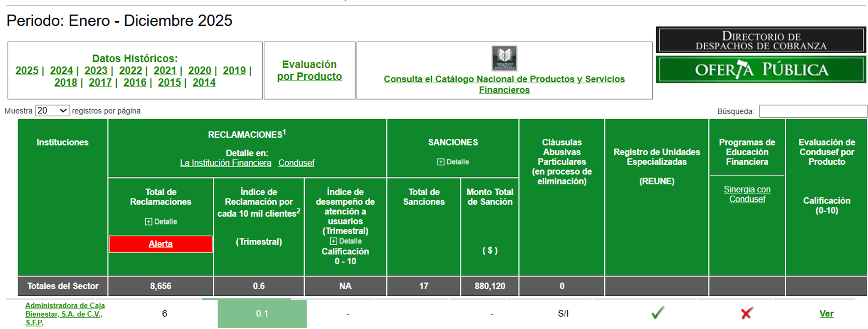Select sector total reclamaciones value 8,656

click(161, 286)
